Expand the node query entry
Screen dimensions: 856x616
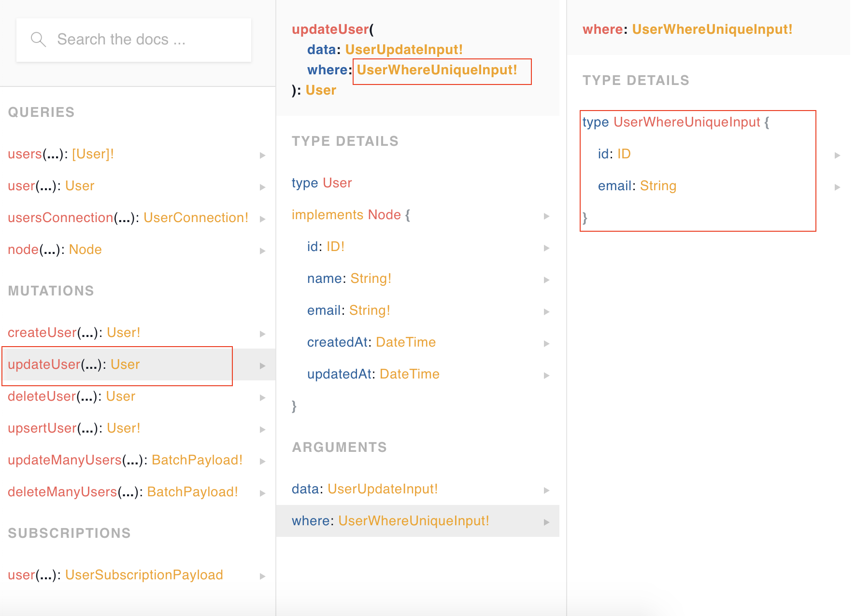coord(263,251)
